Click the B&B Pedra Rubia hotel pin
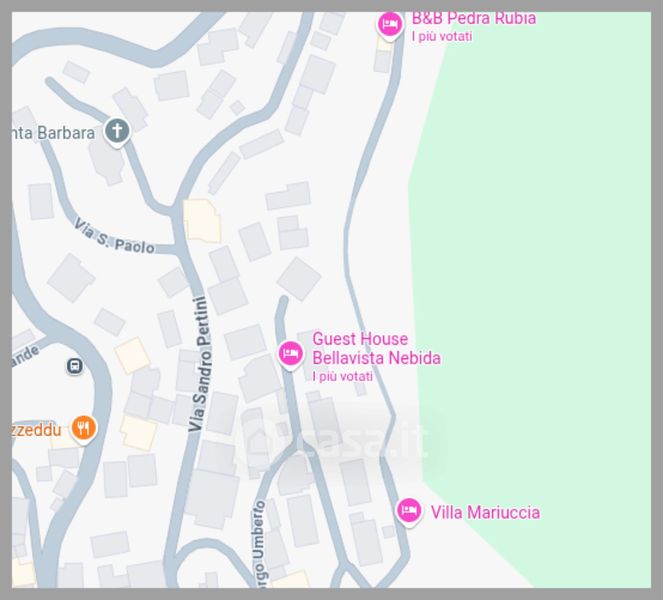The image size is (663, 600). coord(390,25)
